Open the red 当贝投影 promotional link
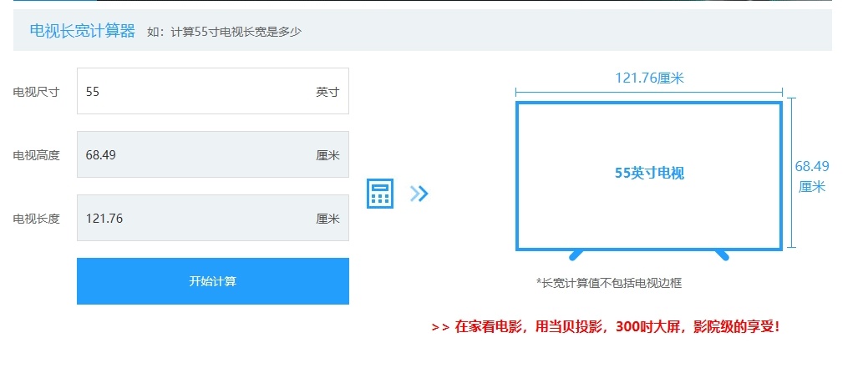Image resolution: width=868 pixels, height=368 pixels. pyautogui.click(x=607, y=326)
